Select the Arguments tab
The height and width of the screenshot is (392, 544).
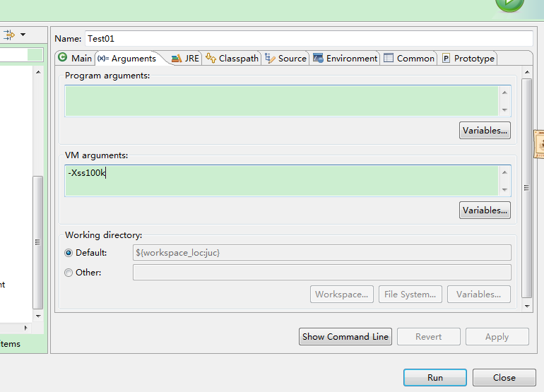click(x=127, y=59)
